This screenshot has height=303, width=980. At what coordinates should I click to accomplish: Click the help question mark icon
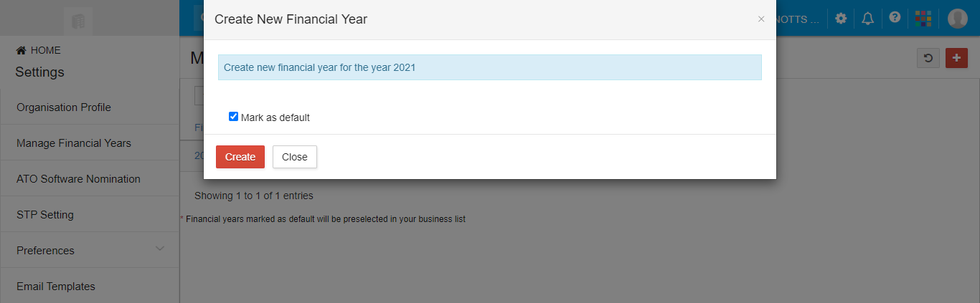(x=895, y=18)
